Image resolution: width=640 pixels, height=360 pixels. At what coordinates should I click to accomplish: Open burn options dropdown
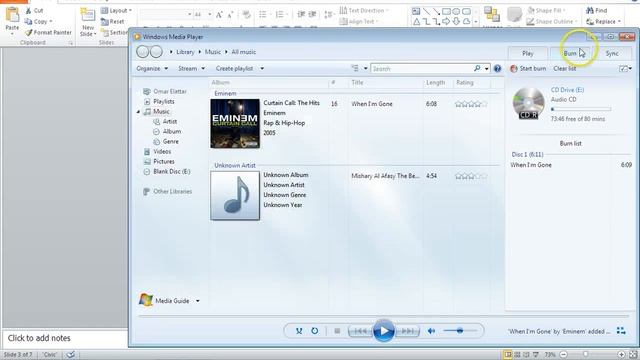click(625, 69)
